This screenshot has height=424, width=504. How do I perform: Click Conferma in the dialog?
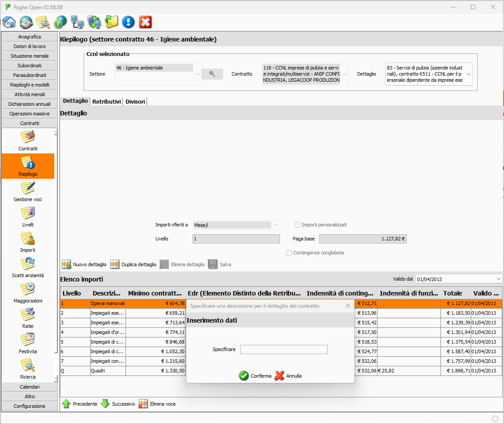255,376
